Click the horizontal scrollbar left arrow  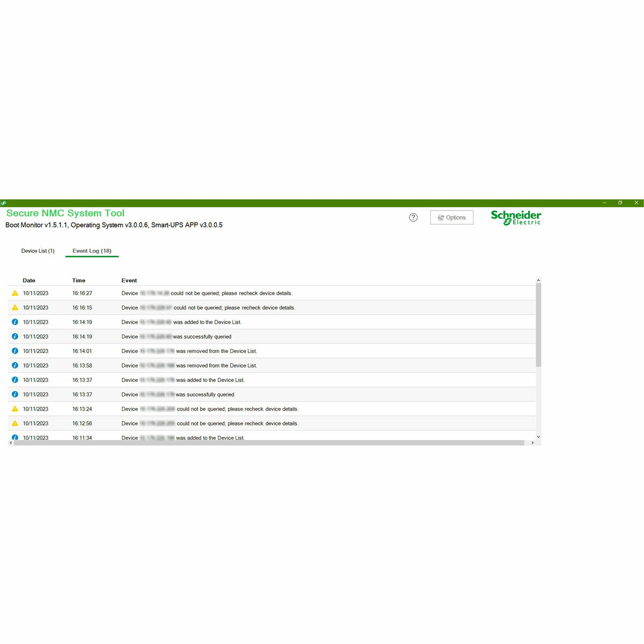tap(11, 443)
